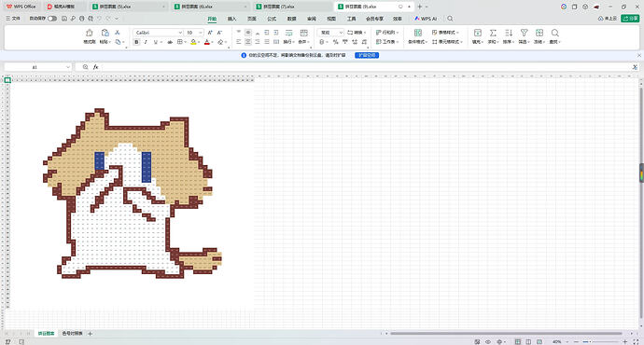The height and width of the screenshot is (345, 644).
Task: Expand the cell name box dropdown
Action: tap(68, 67)
